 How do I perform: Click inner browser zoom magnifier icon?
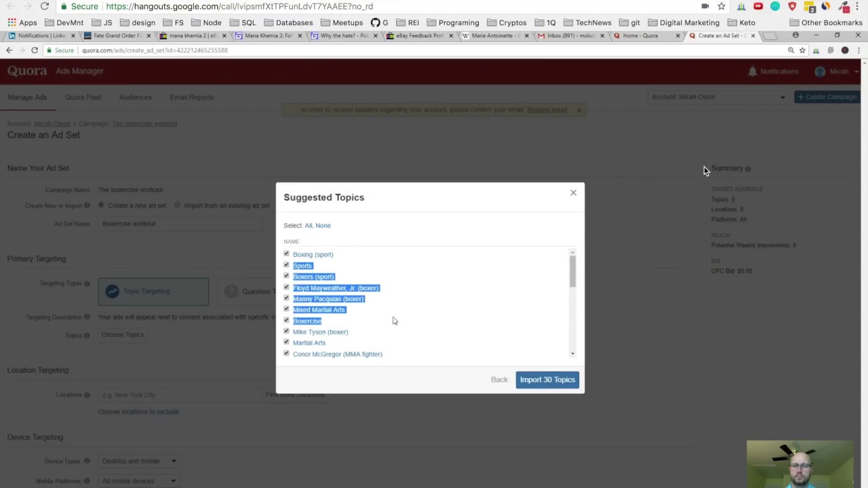pos(791,50)
